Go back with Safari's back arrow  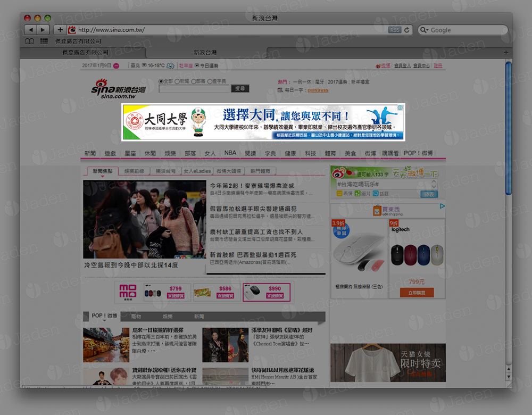(x=30, y=30)
